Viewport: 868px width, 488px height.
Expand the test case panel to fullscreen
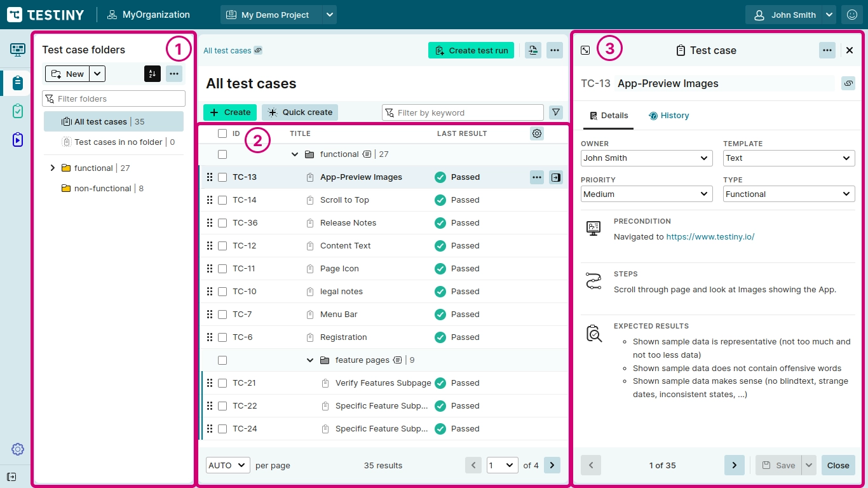point(585,50)
